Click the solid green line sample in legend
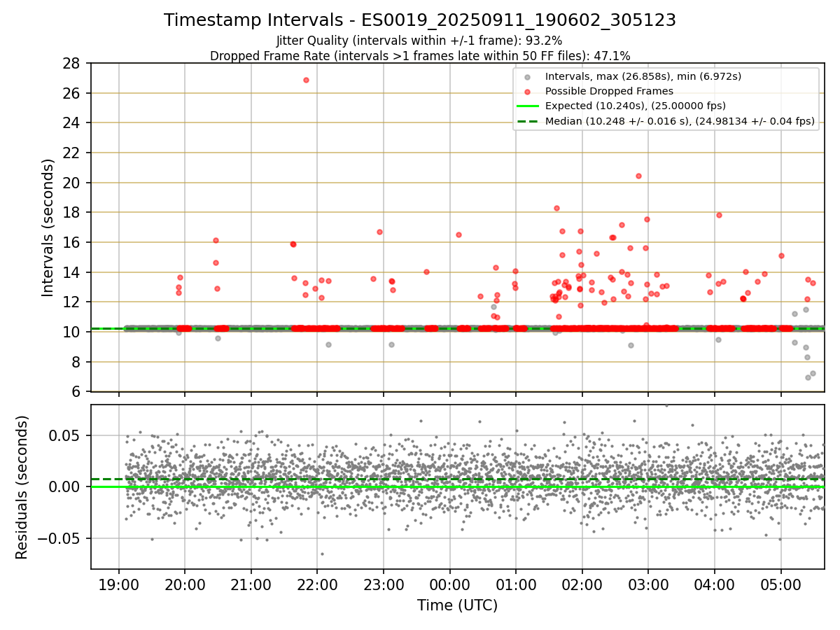The width and height of the screenshot is (840, 630). [528, 106]
